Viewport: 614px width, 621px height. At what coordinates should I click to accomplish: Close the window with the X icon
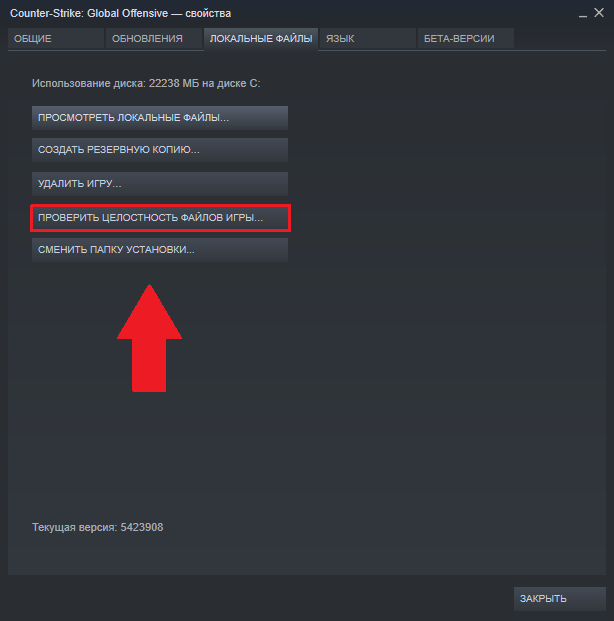[599, 13]
